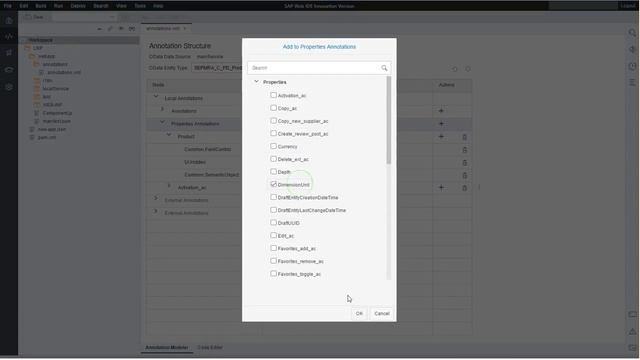Enable the Currency property checkbox
Viewport: 640px width, 360px height.
(x=273, y=146)
